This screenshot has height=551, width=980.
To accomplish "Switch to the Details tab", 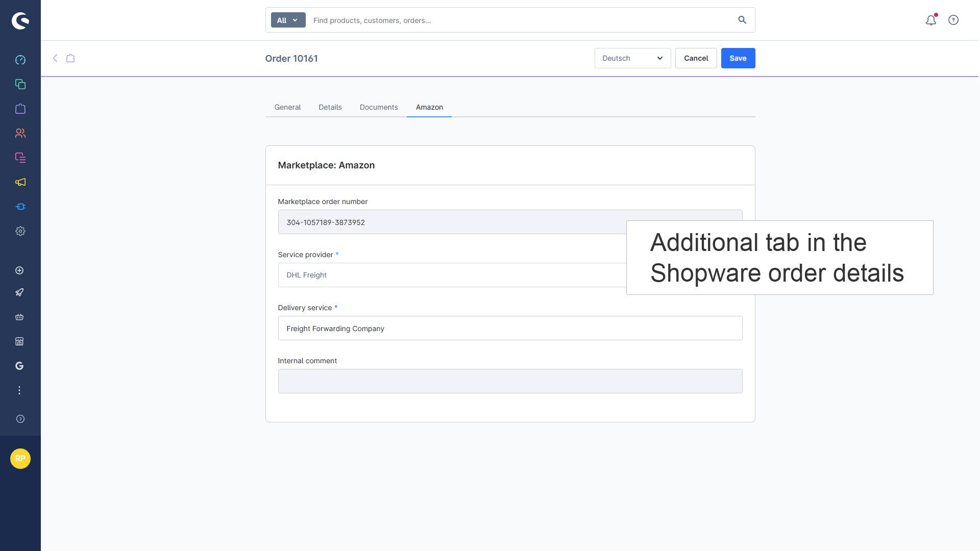I will 330,107.
